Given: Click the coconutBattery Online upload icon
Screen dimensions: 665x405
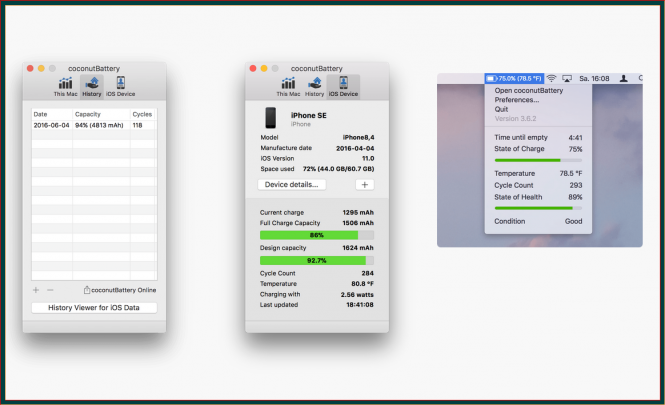Looking at the screenshot, I should (87, 290).
